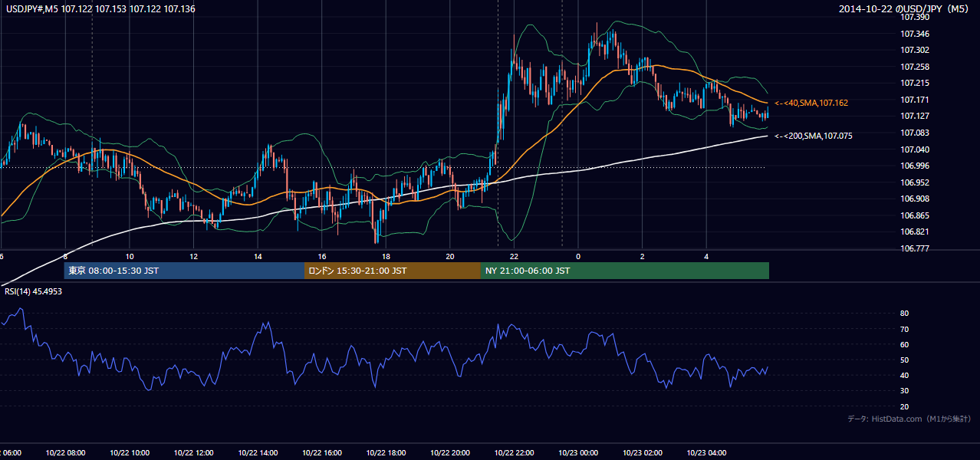Click the 10/22 14:00 date axis label

(x=257, y=452)
